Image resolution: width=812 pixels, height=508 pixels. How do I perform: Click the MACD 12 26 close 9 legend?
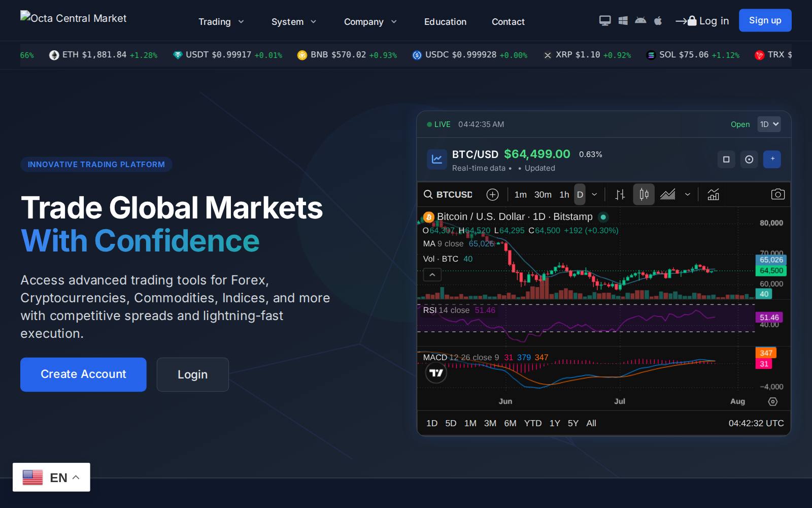(x=461, y=357)
